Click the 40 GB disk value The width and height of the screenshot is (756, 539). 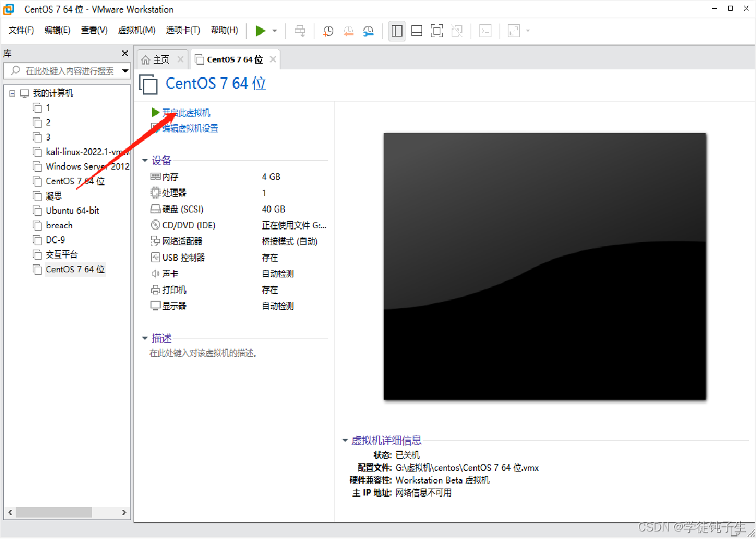(273, 209)
